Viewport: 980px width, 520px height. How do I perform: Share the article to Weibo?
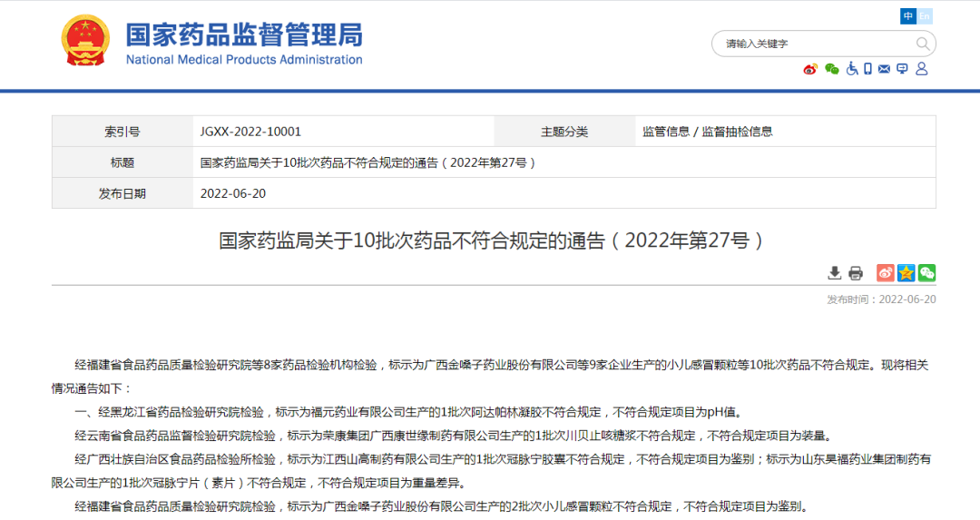tap(885, 273)
